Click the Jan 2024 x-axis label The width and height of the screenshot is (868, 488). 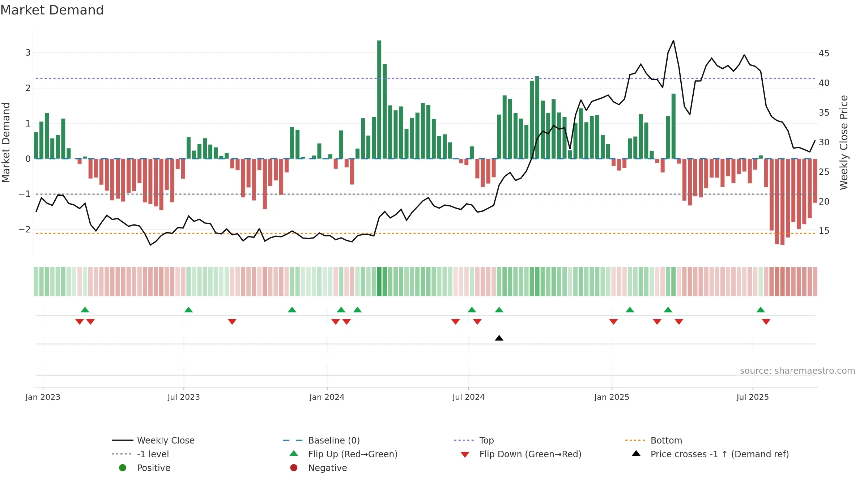327,397
